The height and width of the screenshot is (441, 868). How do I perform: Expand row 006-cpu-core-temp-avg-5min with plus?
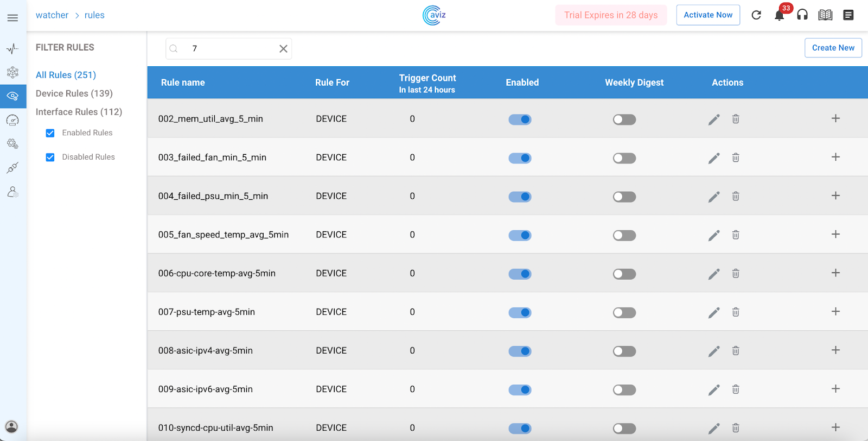pos(835,273)
